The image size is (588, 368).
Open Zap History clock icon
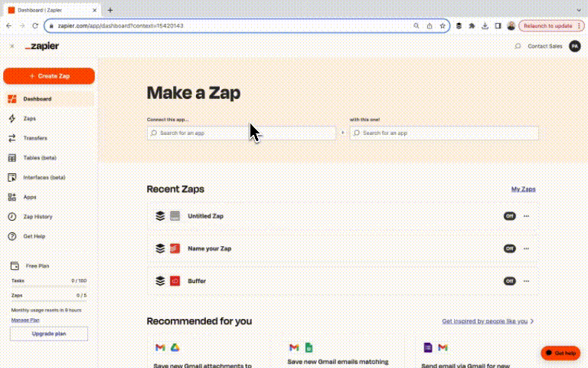point(12,217)
